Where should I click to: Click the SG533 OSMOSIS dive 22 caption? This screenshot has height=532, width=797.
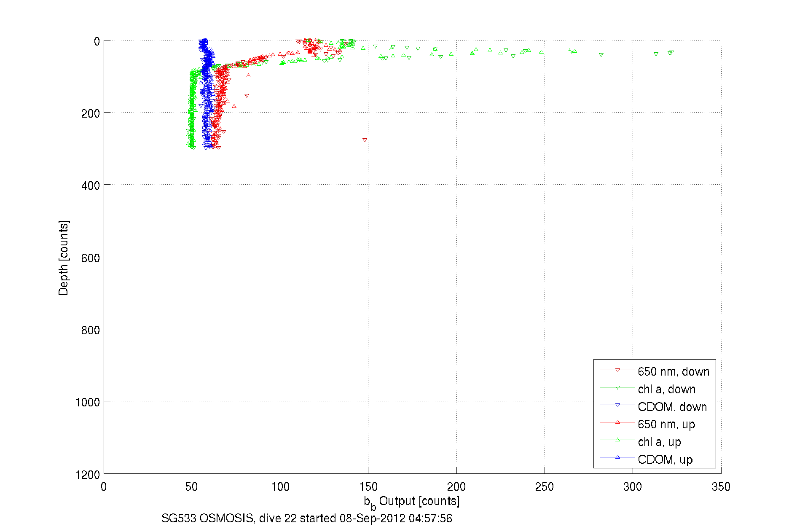coord(306,518)
